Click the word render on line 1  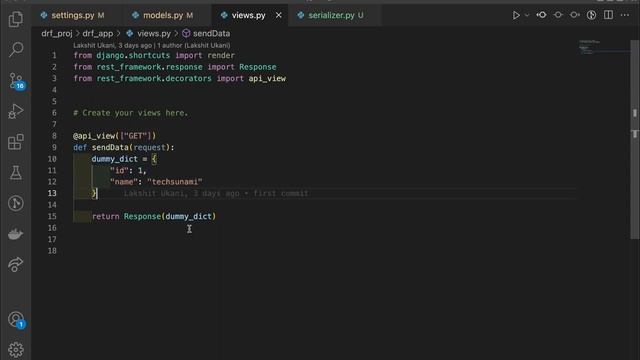click(221, 56)
